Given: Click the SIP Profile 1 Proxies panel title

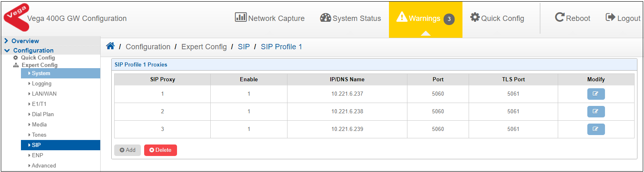Looking at the screenshot, I should click(140, 65).
